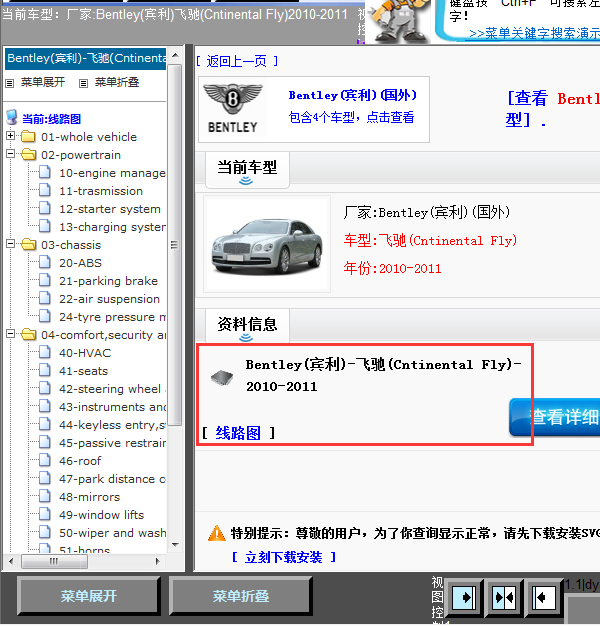Click horizontal scrollbar right arrow
600x626 pixels.
[x=158, y=561]
